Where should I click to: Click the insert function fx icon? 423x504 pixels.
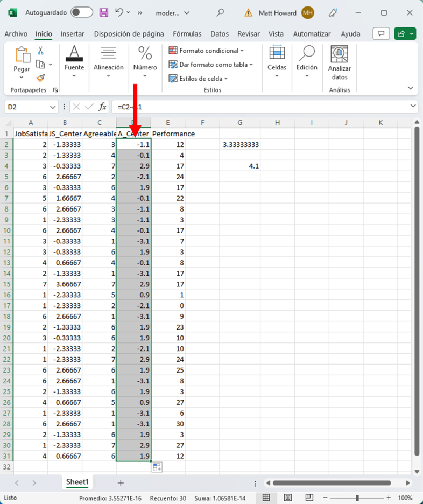(x=102, y=107)
